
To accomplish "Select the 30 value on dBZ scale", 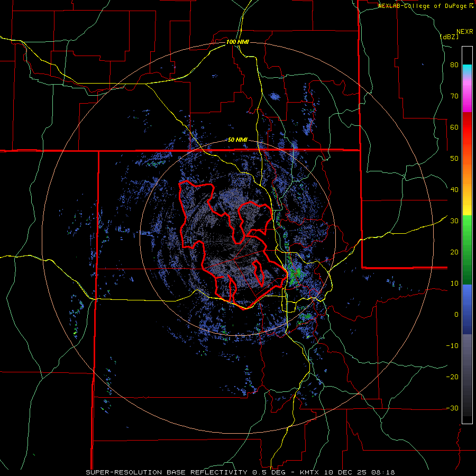I will click(x=454, y=221).
